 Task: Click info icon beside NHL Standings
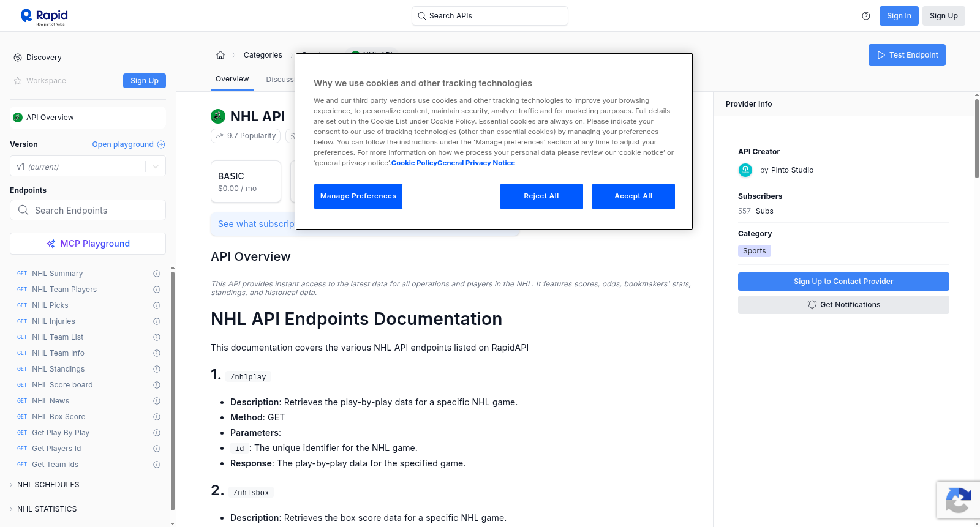(157, 369)
